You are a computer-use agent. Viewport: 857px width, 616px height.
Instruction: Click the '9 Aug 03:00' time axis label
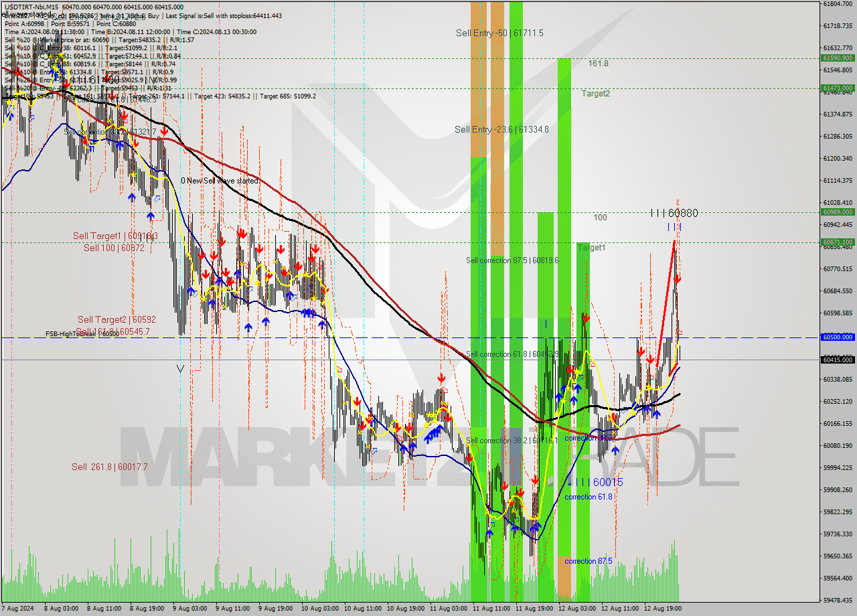[190, 609]
